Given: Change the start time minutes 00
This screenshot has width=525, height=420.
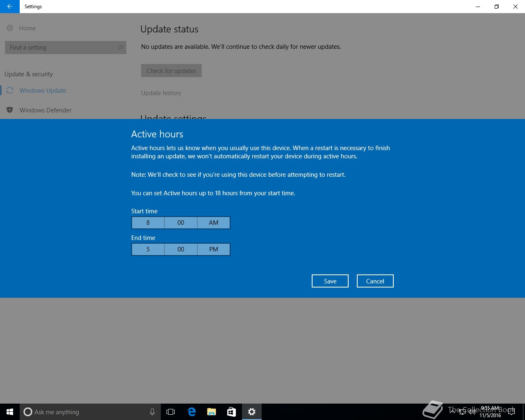Looking at the screenshot, I should [x=181, y=223].
